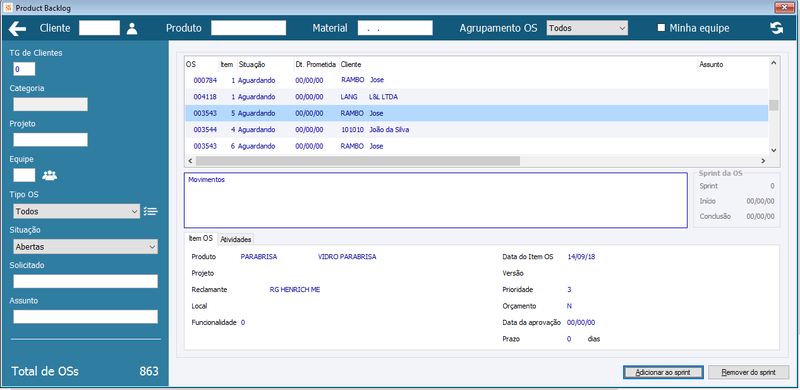Viewport: 800px width, 390px height.
Task: Click the Produto input field
Action: pos(248,28)
